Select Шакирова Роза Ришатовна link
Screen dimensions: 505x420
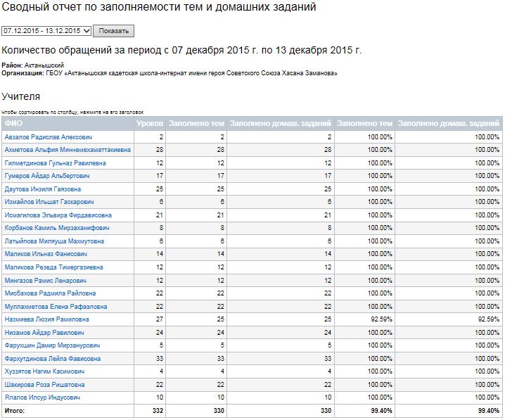tap(44, 385)
